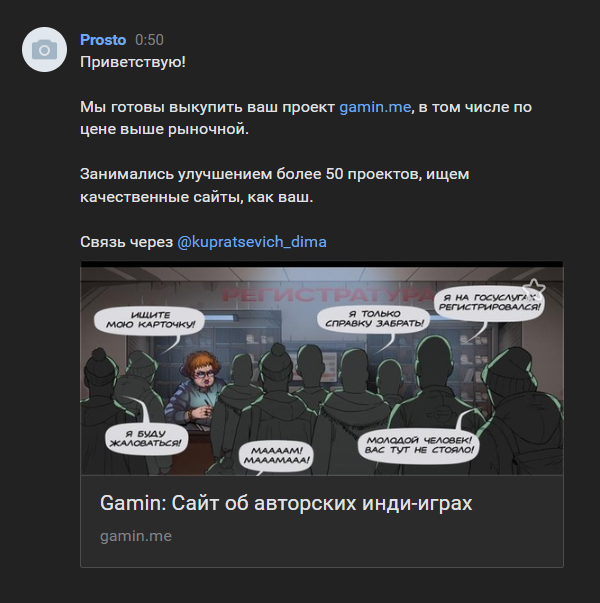
Task: Open the link preview title about Gamin indie games
Action: (286, 503)
